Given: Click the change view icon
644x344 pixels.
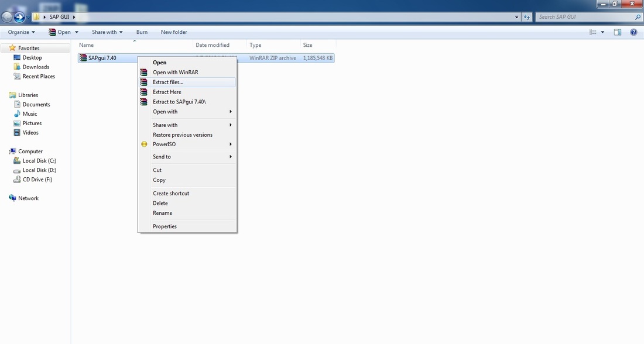Looking at the screenshot, I should click(x=592, y=32).
